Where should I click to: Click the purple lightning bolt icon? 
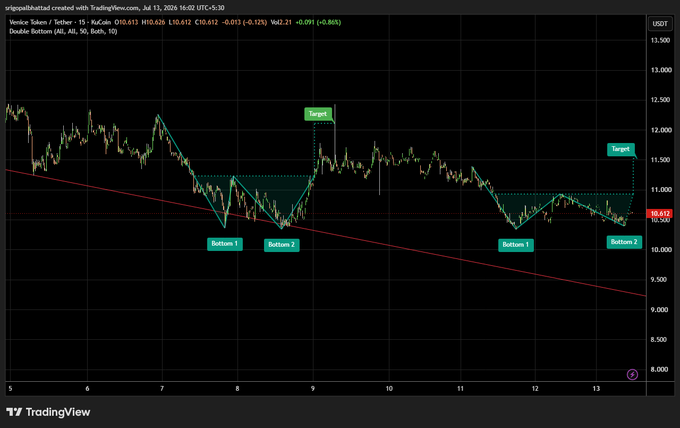(x=632, y=374)
